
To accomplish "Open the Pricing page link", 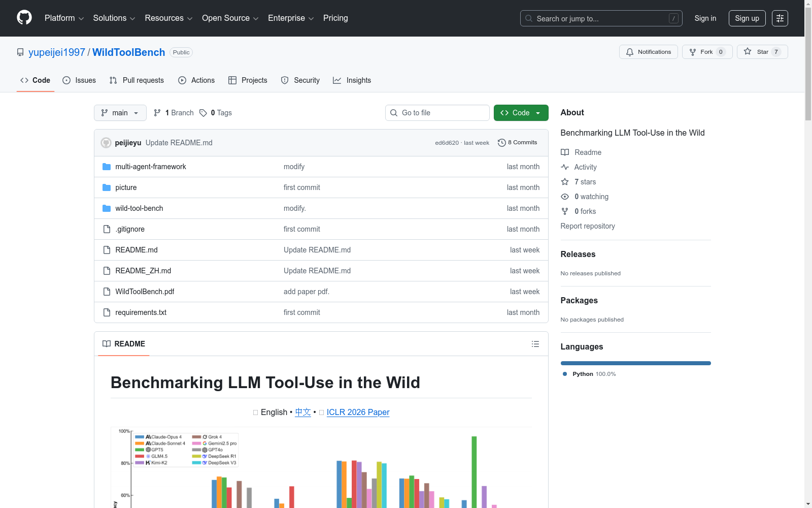I will (335, 18).
